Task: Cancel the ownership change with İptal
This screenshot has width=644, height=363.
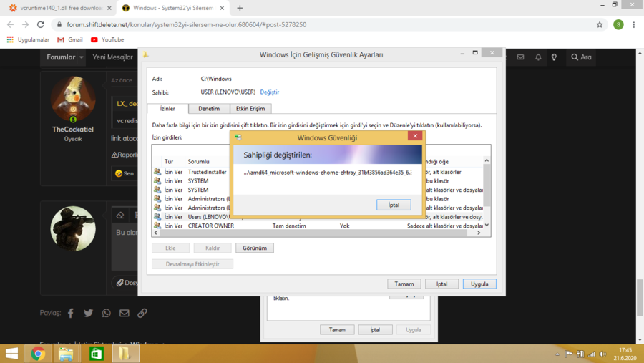Action: tap(394, 205)
